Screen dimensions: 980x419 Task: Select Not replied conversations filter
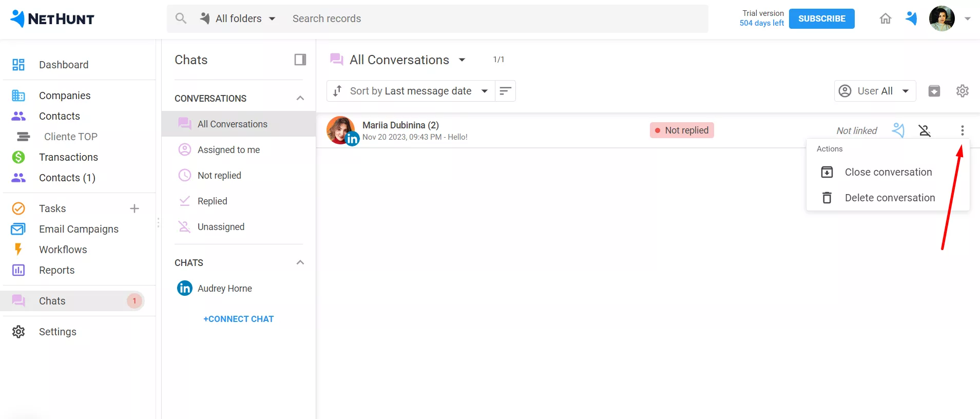click(x=239, y=176)
